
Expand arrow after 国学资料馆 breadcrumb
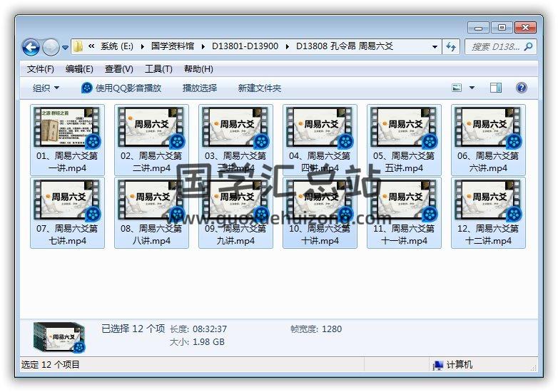[203, 46]
